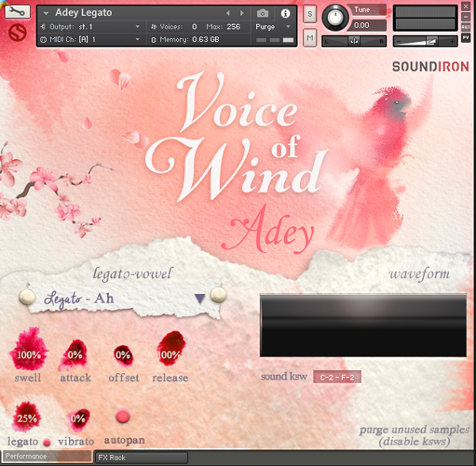Click the legato 25% knob

point(27,417)
